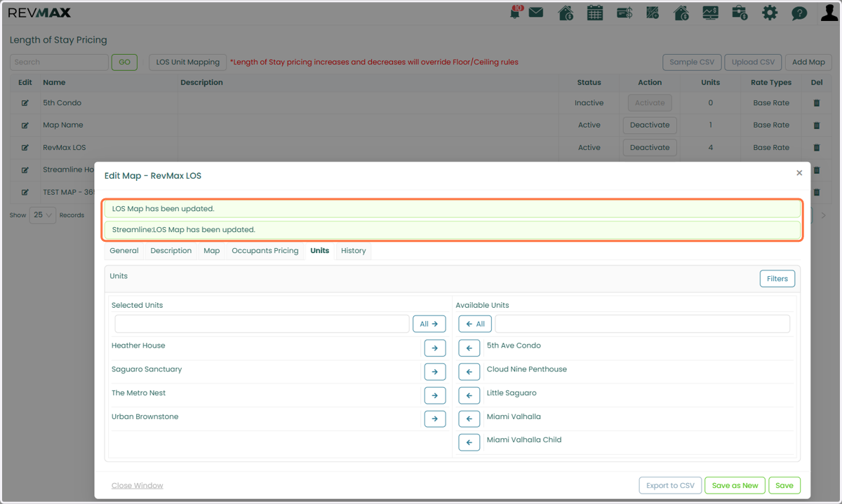Switch to the Map tab
The width and height of the screenshot is (842, 504).
tap(212, 251)
